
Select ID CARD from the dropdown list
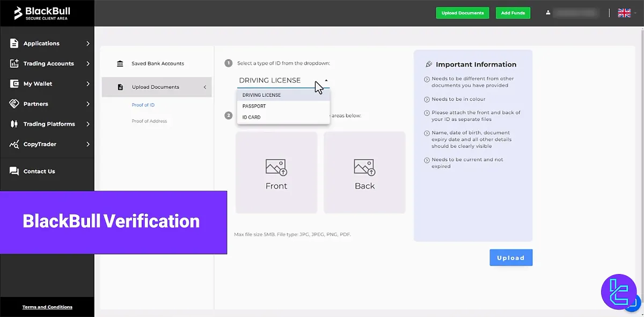point(251,117)
